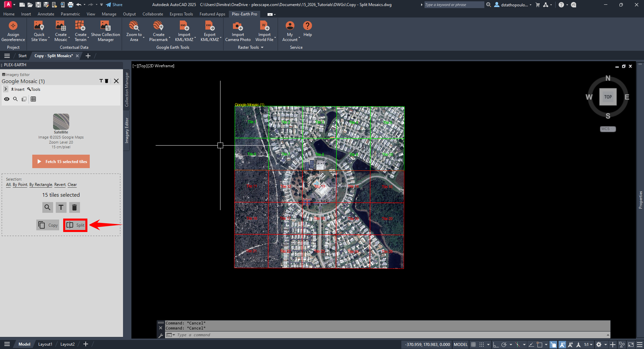Click the Assign Georeference icon

[13, 26]
